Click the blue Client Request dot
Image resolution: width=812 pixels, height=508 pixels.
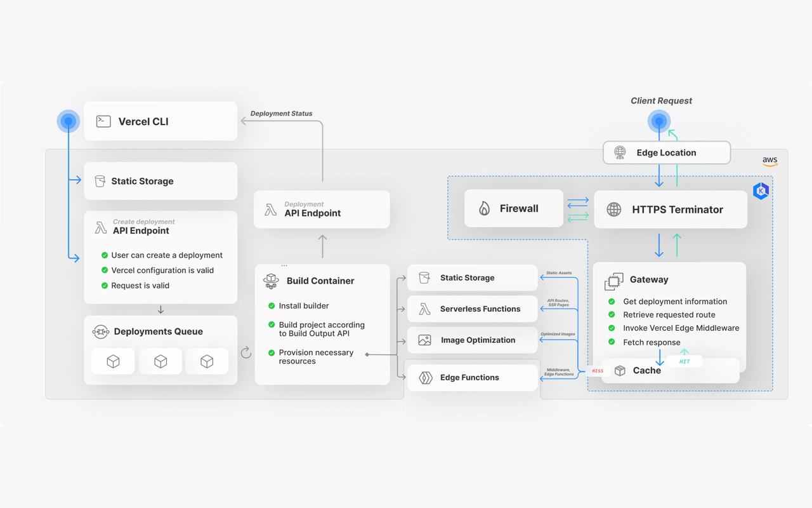click(659, 121)
